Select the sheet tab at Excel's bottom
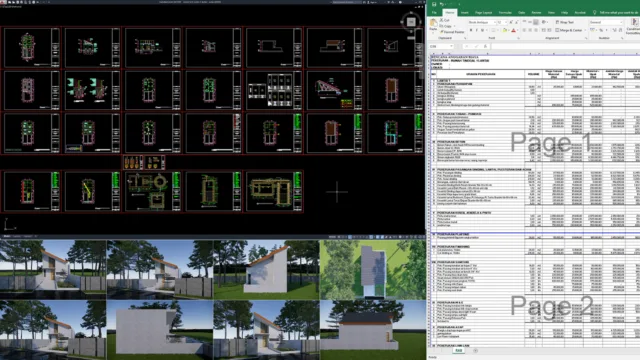Screen dimensions: 640x360 [x=458, y=351]
